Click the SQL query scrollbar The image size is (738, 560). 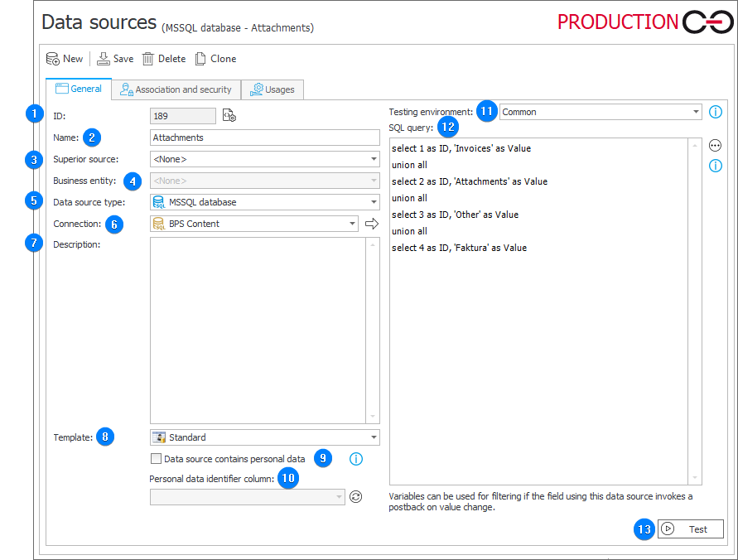point(695,311)
